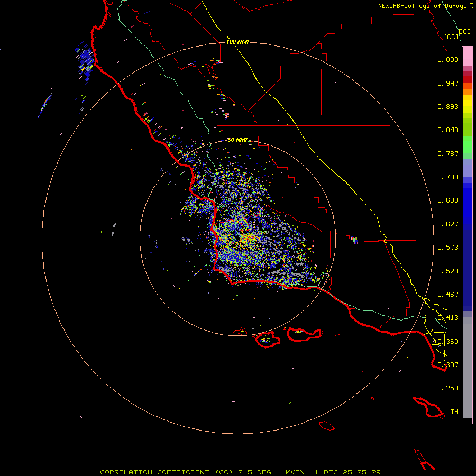Image resolution: width=476 pixels, height=476 pixels.
Task: Select the 1.000 scale value
Action: [x=448, y=59]
